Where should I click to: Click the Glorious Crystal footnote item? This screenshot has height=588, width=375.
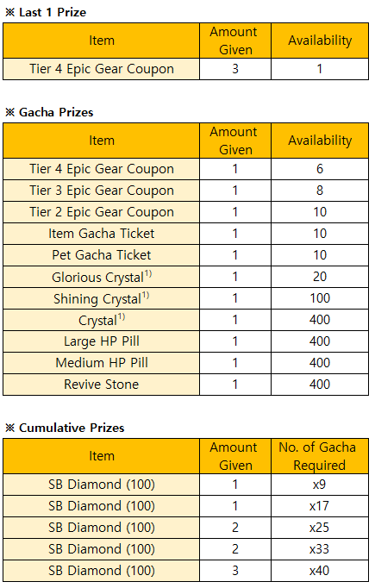[x=101, y=277]
